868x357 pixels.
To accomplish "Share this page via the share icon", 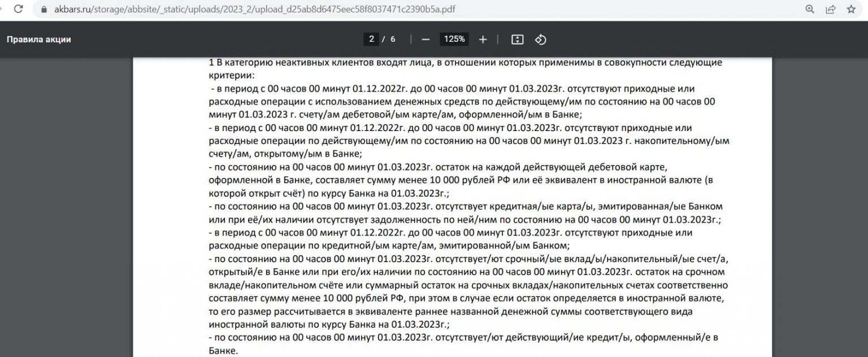I will pos(831,9).
